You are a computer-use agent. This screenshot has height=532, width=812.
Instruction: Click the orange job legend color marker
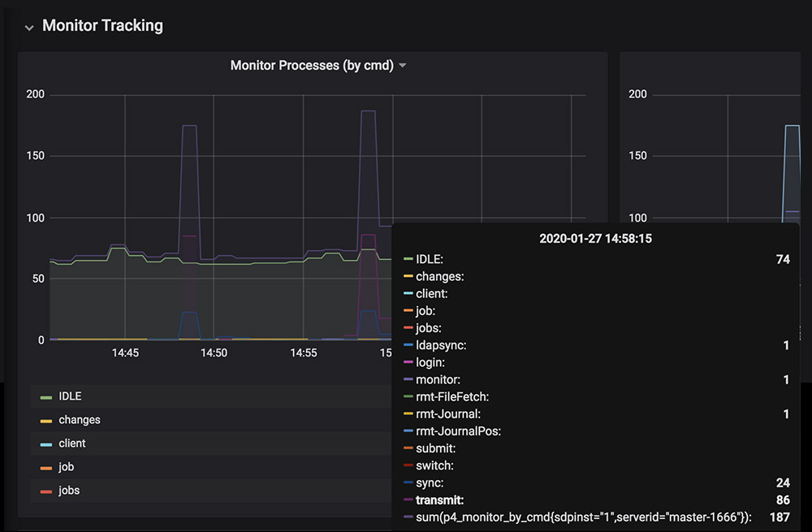click(47, 468)
